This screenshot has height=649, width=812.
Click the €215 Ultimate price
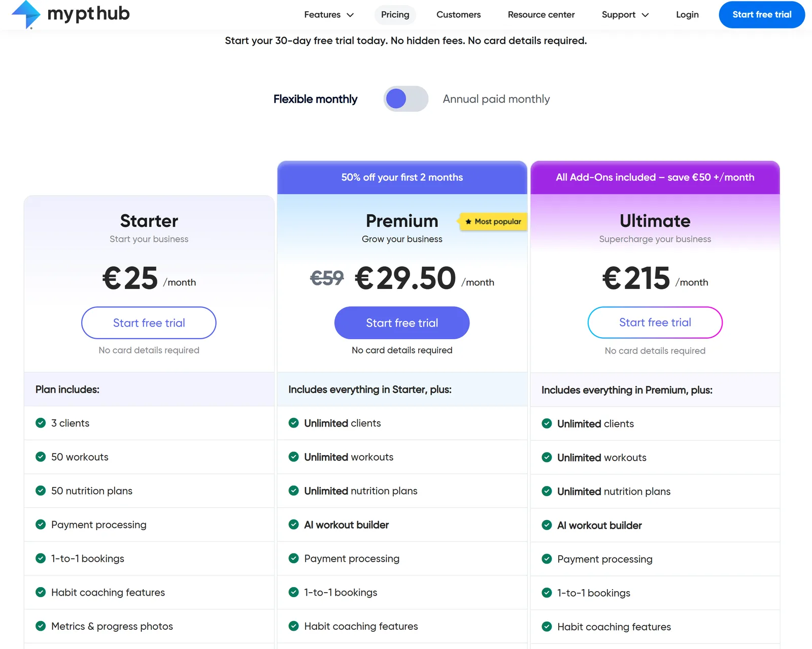[x=636, y=278]
